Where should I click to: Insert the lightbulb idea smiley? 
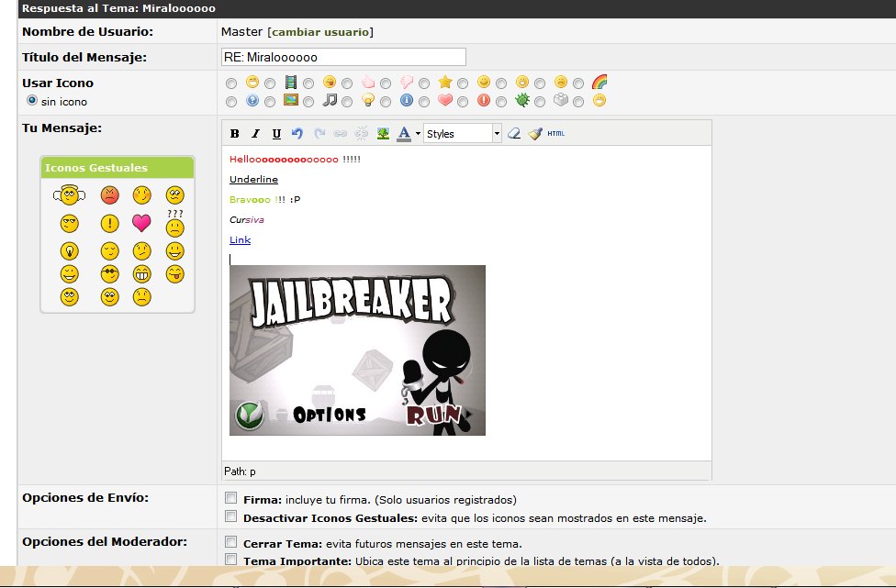[69, 250]
